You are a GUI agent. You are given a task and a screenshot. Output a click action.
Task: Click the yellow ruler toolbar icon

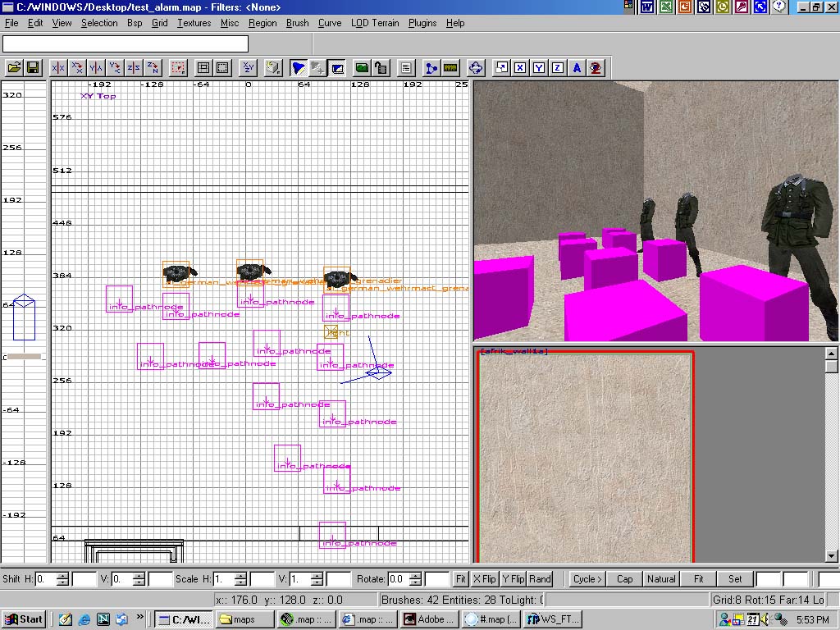point(450,68)
